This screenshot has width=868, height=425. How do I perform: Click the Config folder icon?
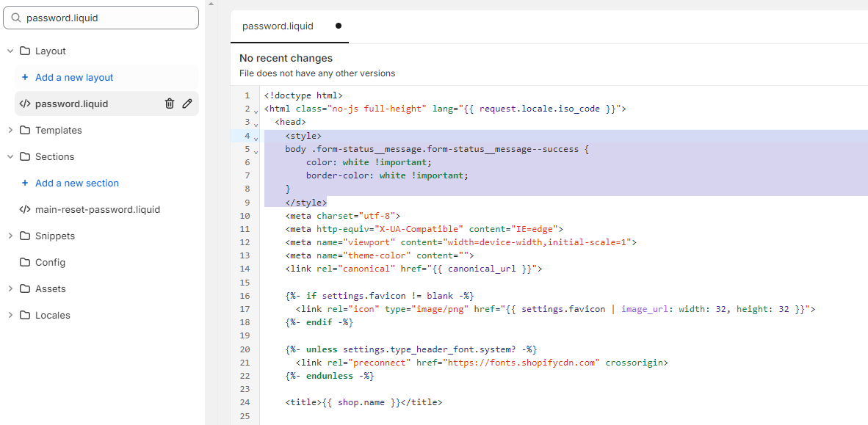pos(25,262)
